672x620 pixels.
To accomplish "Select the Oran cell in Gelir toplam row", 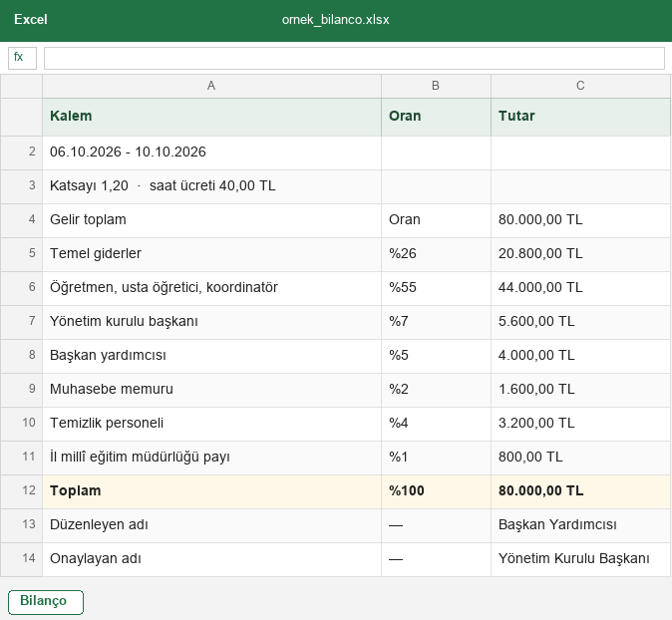I will point(436,220).
